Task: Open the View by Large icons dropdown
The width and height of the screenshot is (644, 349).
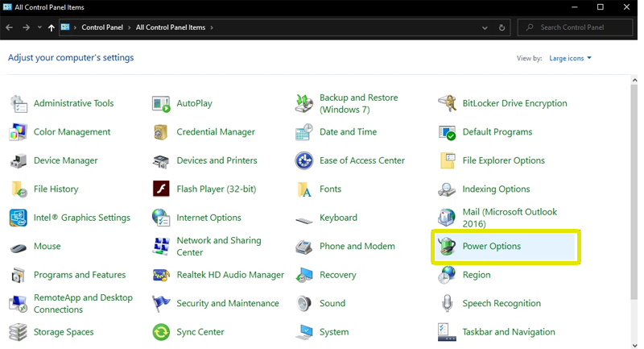Action: 571,58
